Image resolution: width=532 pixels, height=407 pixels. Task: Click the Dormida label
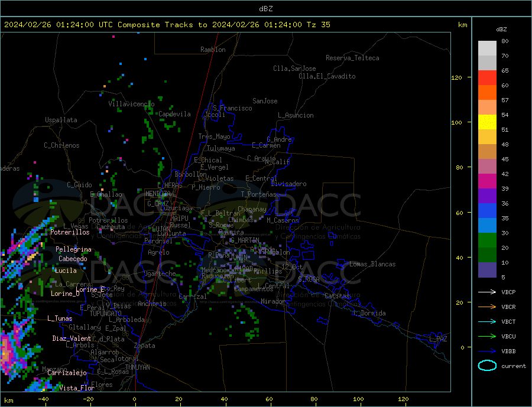[373, 314]
